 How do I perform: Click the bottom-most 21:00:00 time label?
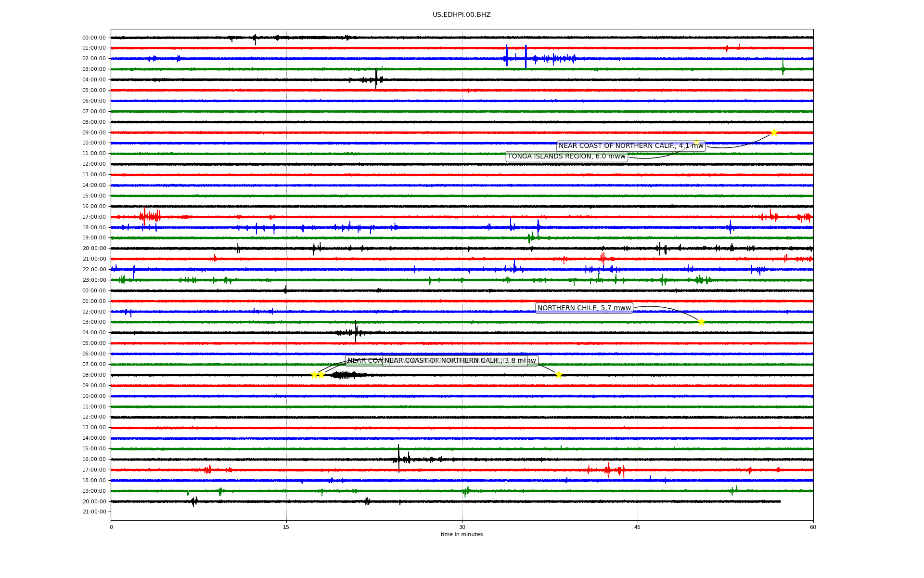[x=94, y=512]
